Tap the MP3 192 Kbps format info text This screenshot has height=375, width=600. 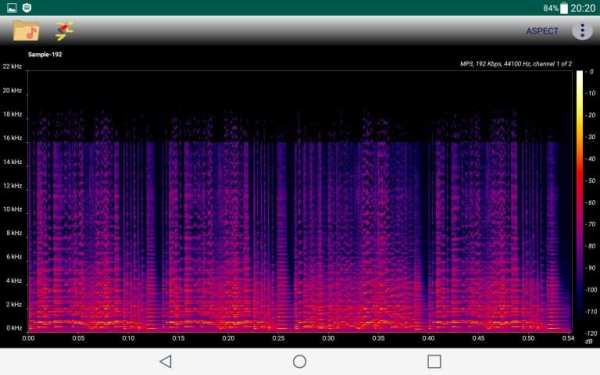516,64
